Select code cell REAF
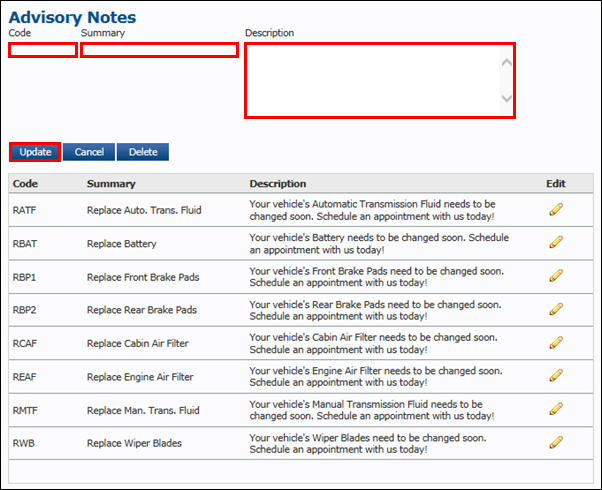602x490 pixels. (24, 377)
